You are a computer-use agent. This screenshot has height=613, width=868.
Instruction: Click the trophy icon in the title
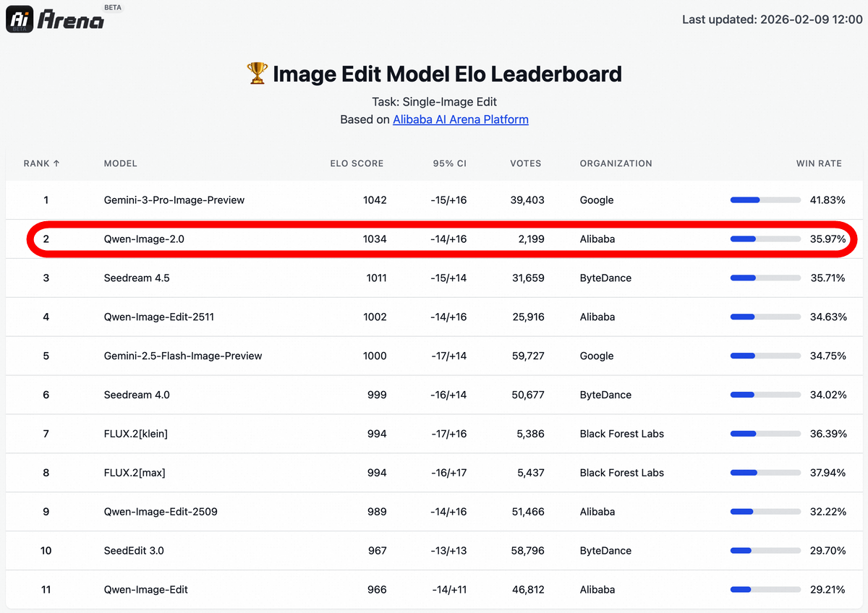click(x=257, y=74)
